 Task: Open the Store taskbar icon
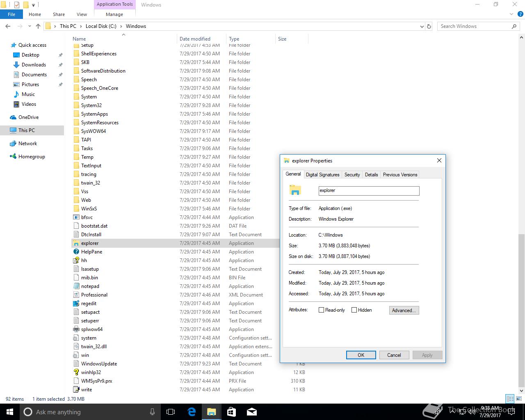[x=231, y=412]
